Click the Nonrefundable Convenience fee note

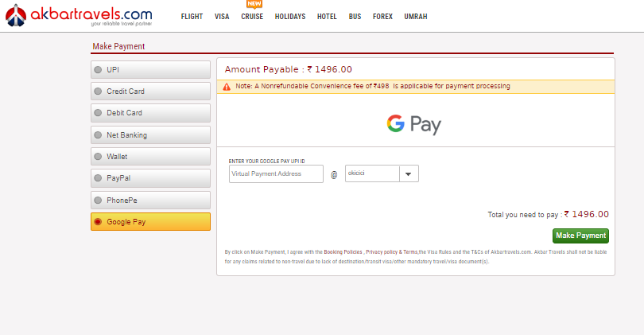373,86
